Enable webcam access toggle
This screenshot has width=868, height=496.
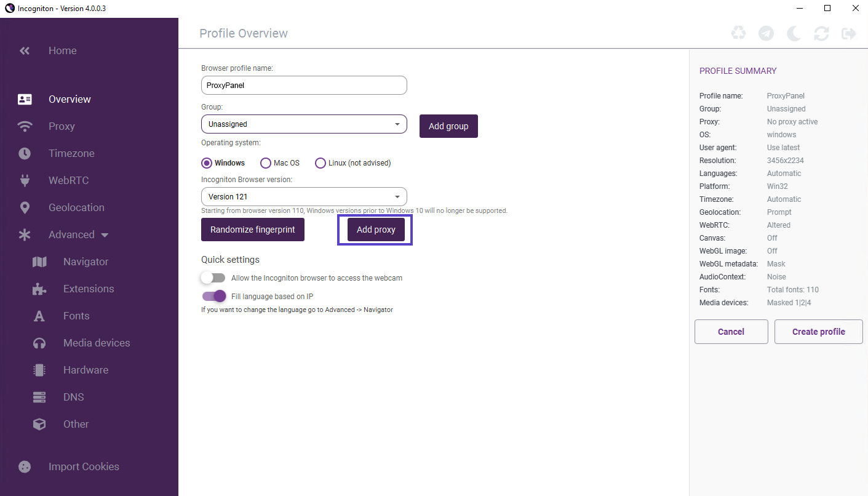point(213,278)
